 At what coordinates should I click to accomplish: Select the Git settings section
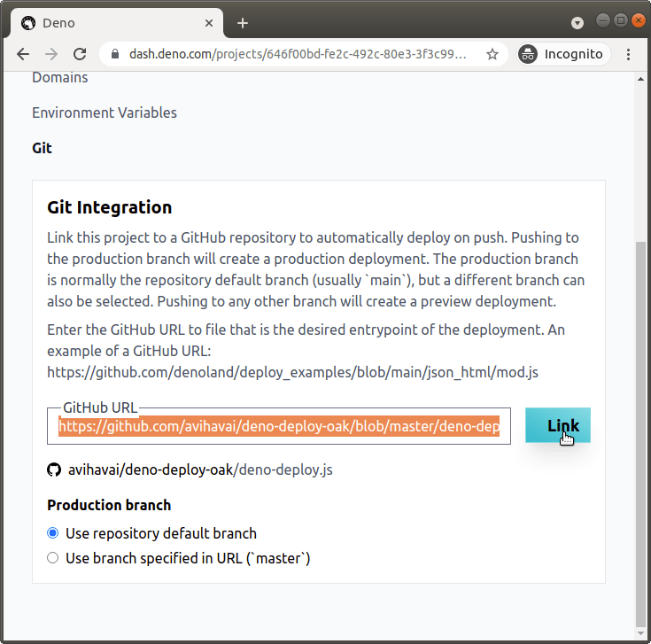(x=42, y=148)
